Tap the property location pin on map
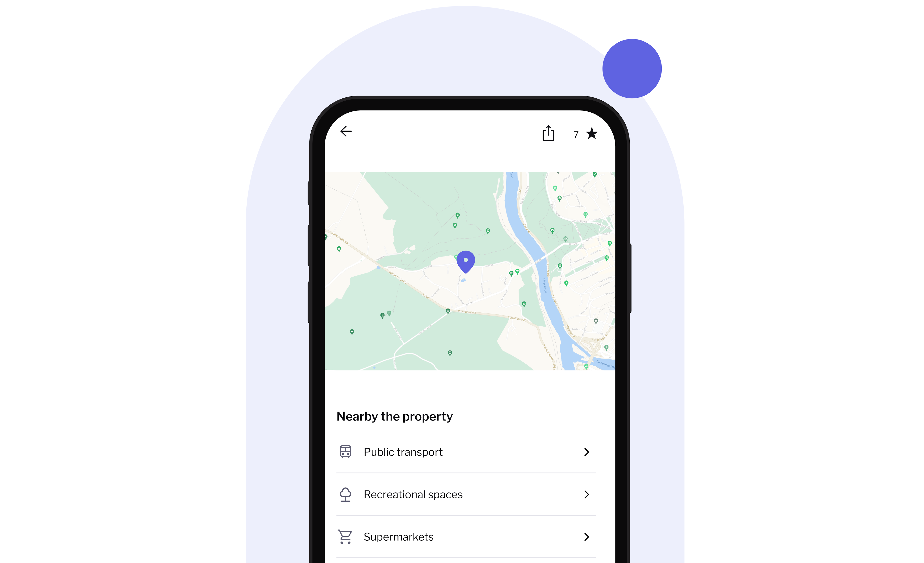 pos(465,263)
